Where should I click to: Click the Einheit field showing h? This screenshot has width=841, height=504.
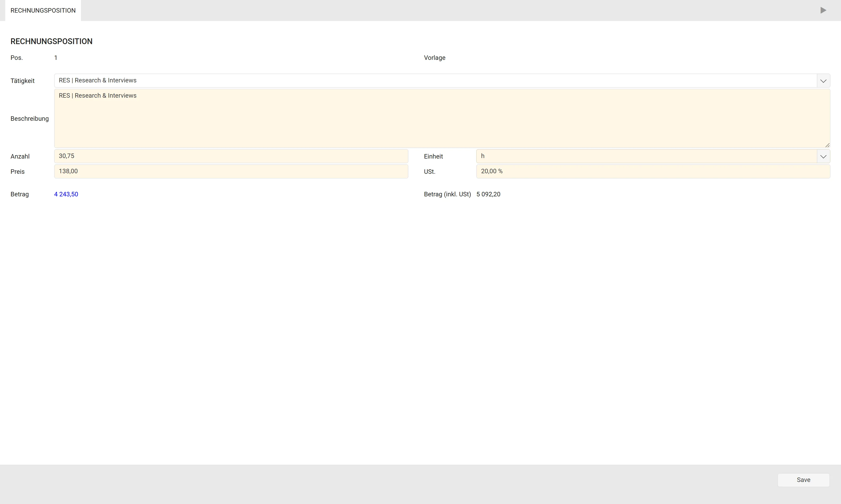[x=647, y=156]
